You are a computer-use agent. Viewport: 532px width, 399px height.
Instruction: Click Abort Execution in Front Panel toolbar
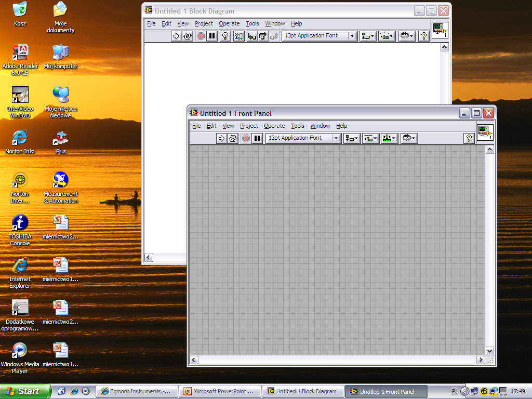246,138
